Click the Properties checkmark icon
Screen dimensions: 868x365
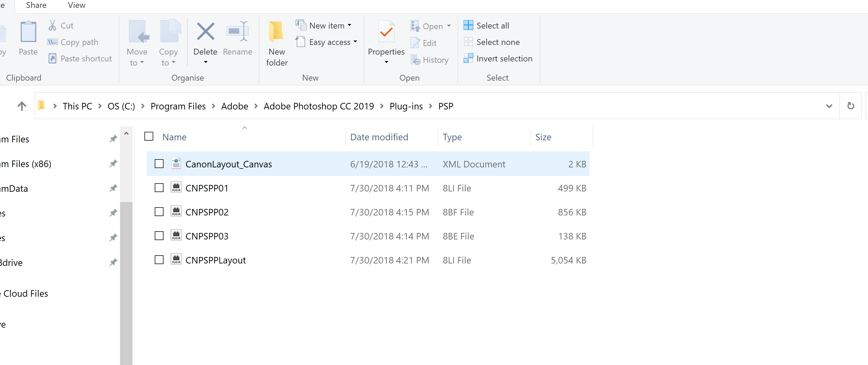pos(386,32)
